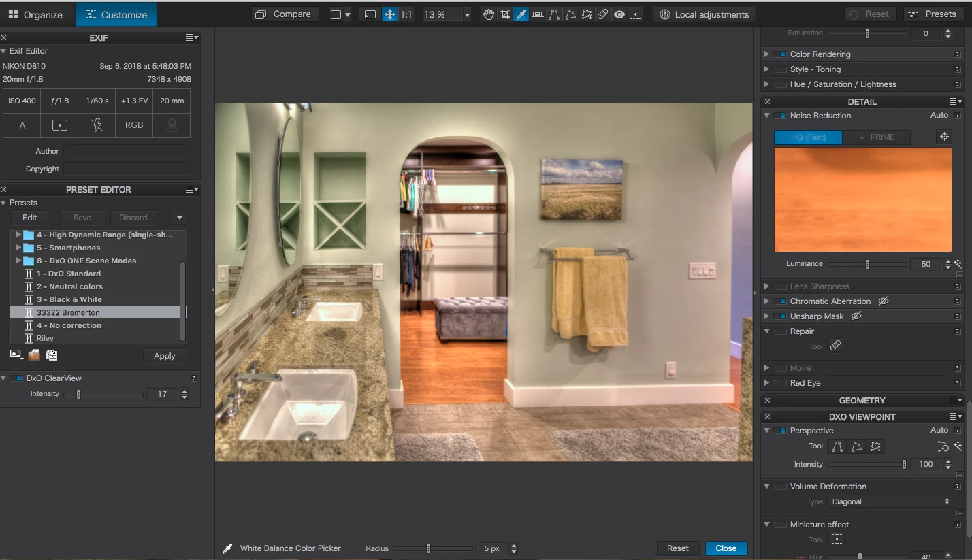Toggle the white balance eyedropper tool
The image size is (972, 560).
coord(521,14)
